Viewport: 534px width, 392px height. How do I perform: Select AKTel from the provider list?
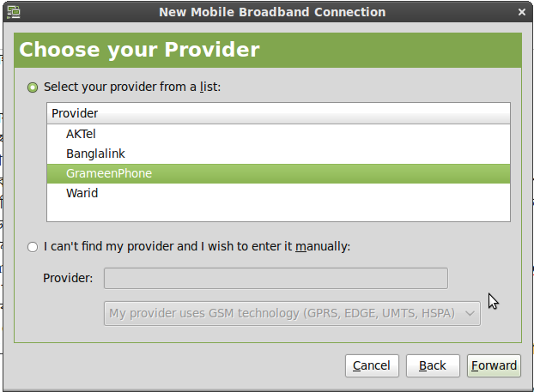pos(82,134)
